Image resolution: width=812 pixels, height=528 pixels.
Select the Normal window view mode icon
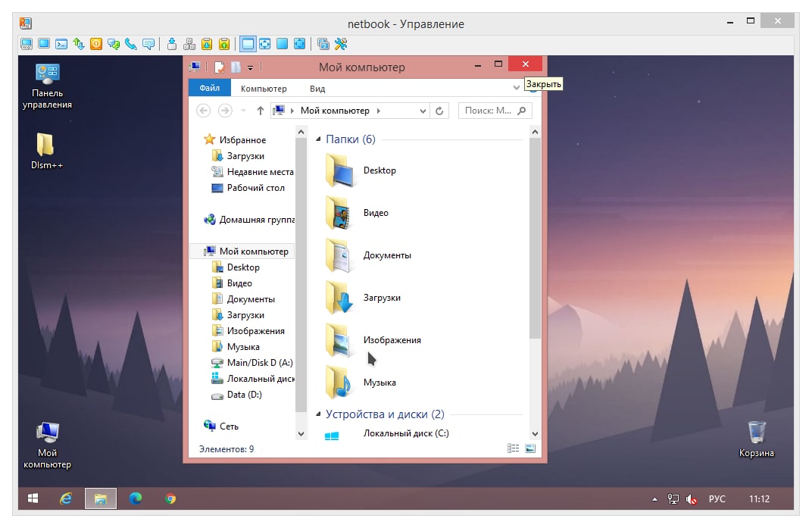248,44
